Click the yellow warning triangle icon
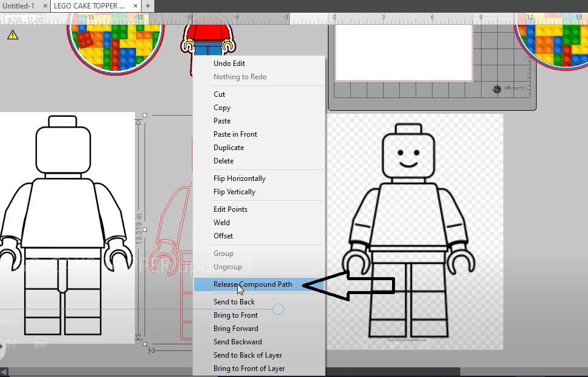The image size is (588, 377). (12, 35)
